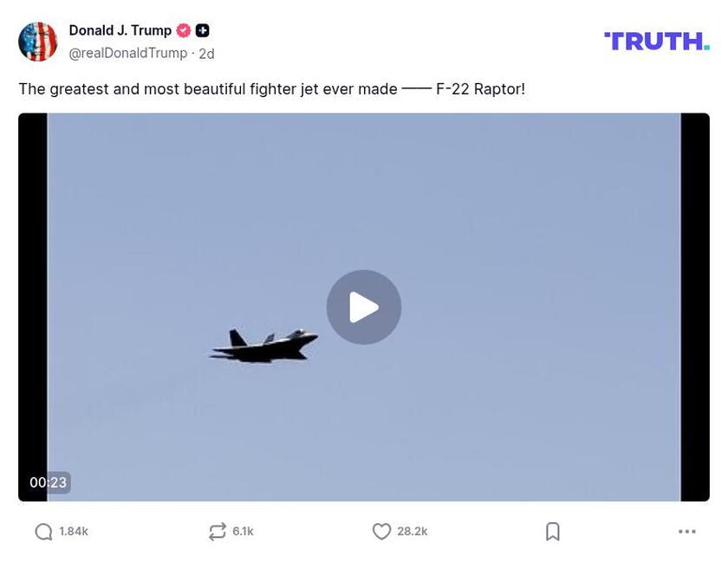Click the pink verified checkmark badge

coord(183,29)
